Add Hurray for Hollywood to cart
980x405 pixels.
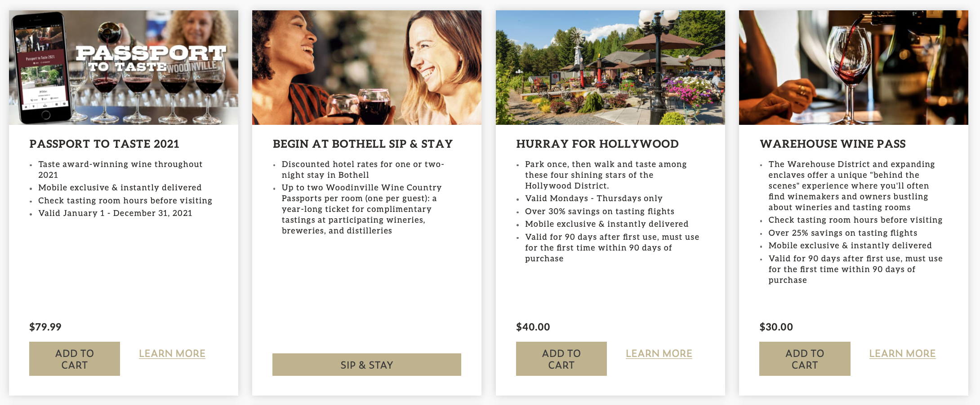[561, 359]
